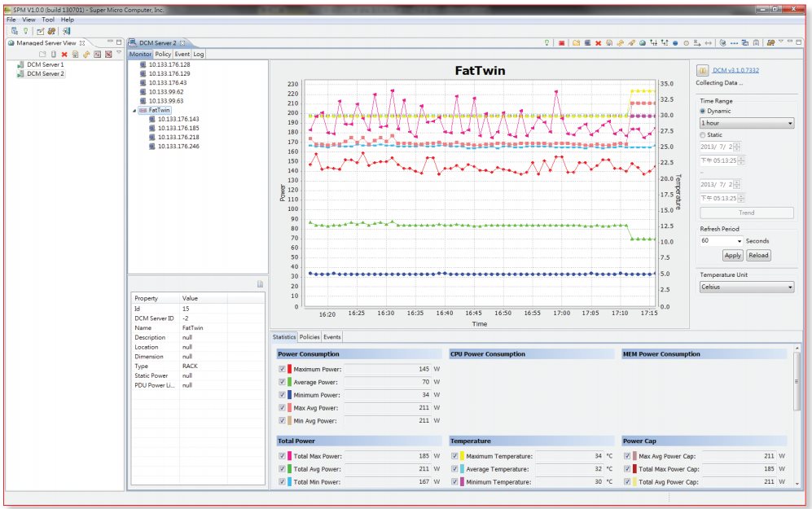Viewport: 812px width, 509px height.
Task: Click the red X icon in the DCM Server 2 toolbar
Action: pos(598,43)
